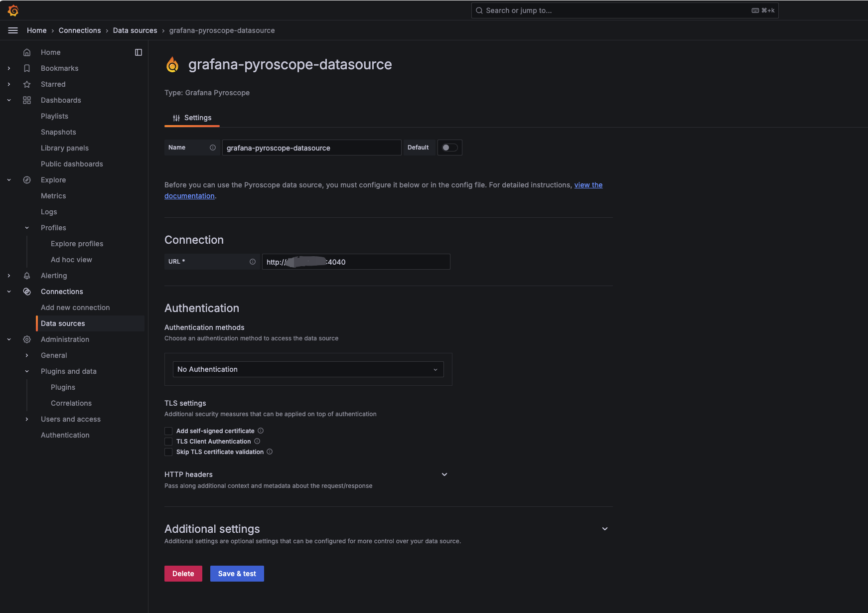Viewport: 868px width, 613px height.
Task: Enable the Default data source toggle
Action: (x=449, y=148)
